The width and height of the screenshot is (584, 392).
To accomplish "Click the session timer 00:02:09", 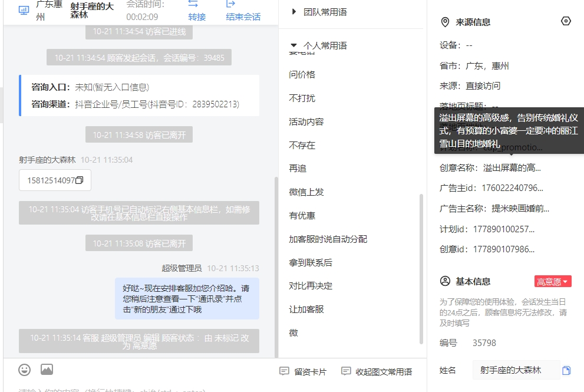I will [142, 17].
